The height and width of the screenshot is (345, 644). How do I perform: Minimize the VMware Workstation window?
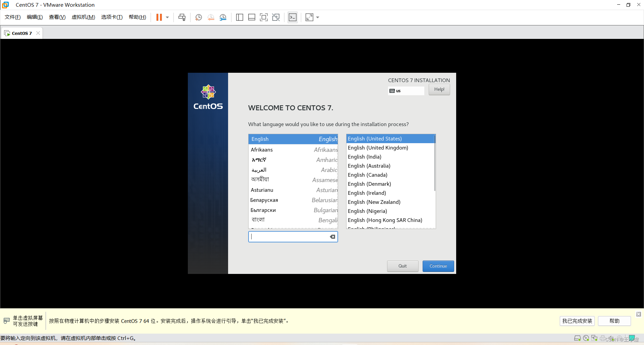pyautogui.click(x=619, y=5)
